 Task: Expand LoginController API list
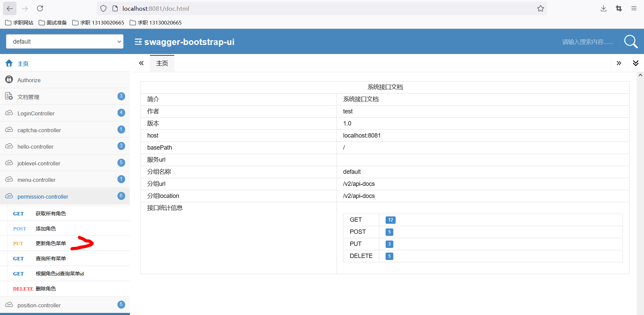(65, 113)
